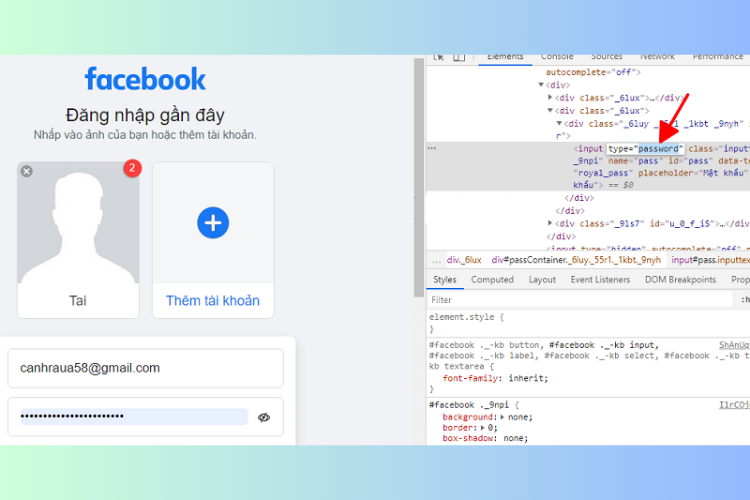Screen dimensions: 750x500
Task: Toggle the device toolbar icon
Action: pyautogui.click(x=459, y=57)
